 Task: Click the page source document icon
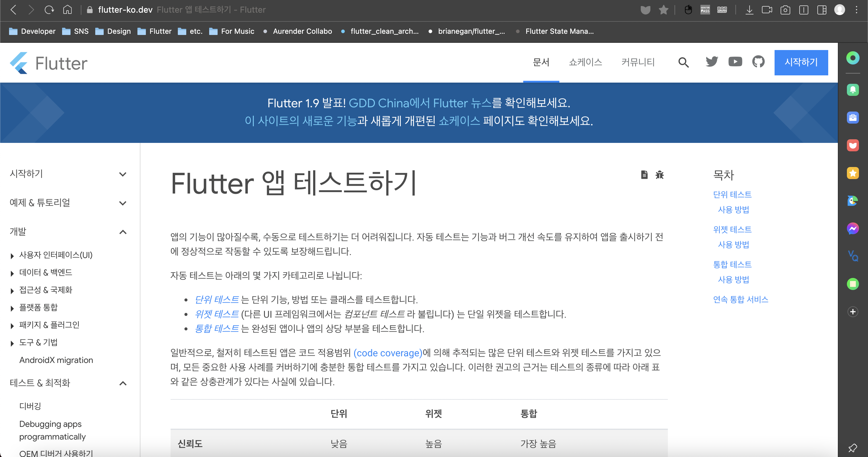point(644,175)
